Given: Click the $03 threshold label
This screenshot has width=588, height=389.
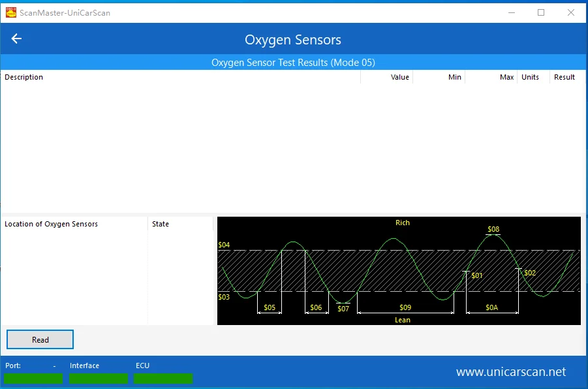Looking at the screenshot, I should tap(224, 297).
